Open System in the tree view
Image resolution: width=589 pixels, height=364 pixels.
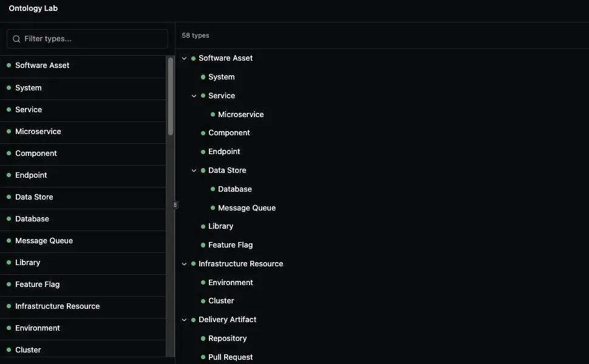(x=221, y=77)
